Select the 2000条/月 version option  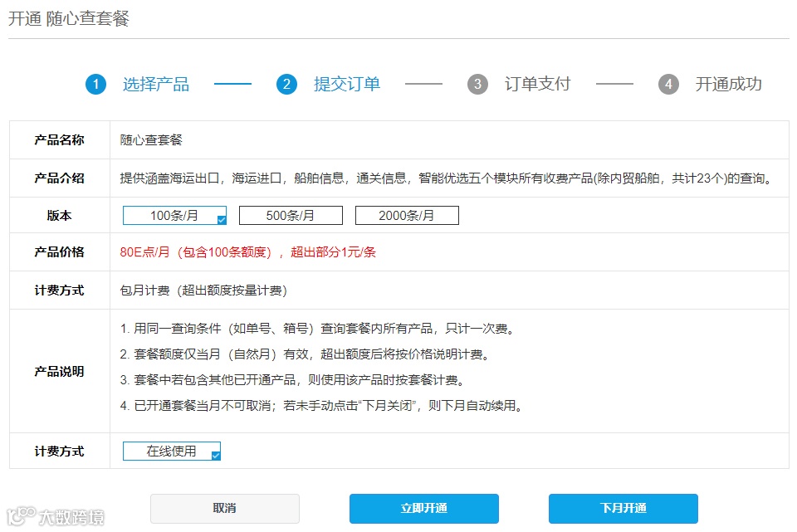pyautogui.click(x=407, y=216)
